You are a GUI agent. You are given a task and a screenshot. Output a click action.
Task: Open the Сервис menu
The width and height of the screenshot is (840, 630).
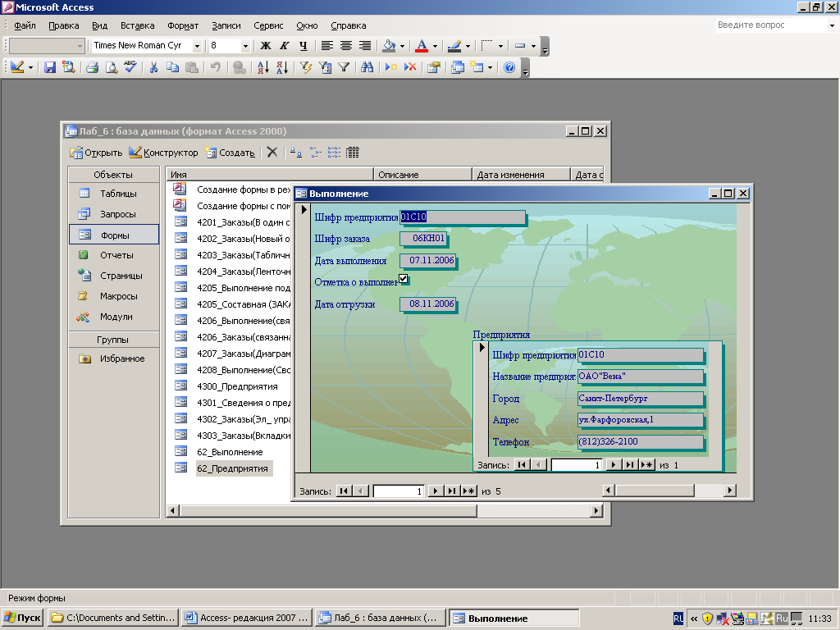pos(268,25)
